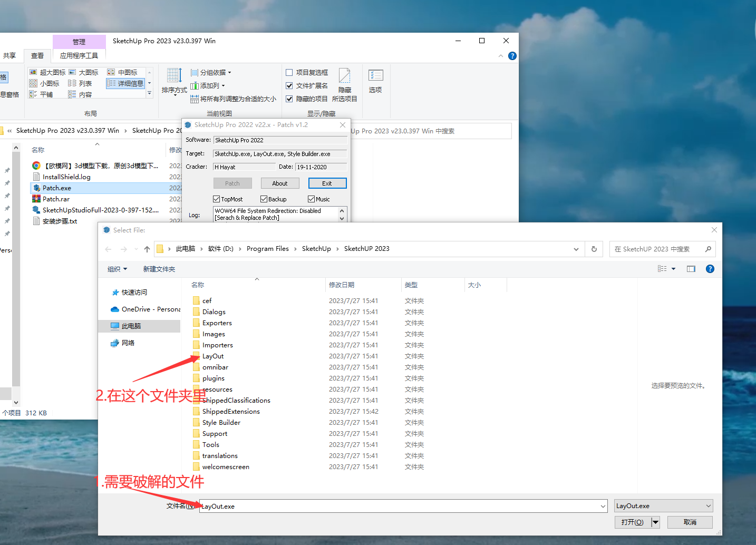Viewport: 756px width, 545px height.
Task: Jump to Program Files in the address bar
Action: pos(268,249)
